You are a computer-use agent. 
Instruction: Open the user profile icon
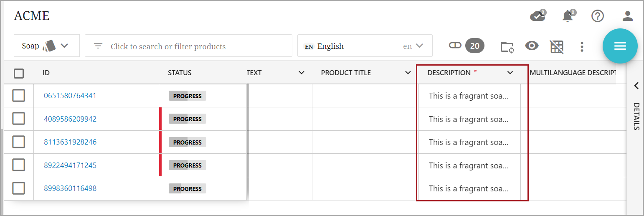pyautogui.click(x=628, y=16)
